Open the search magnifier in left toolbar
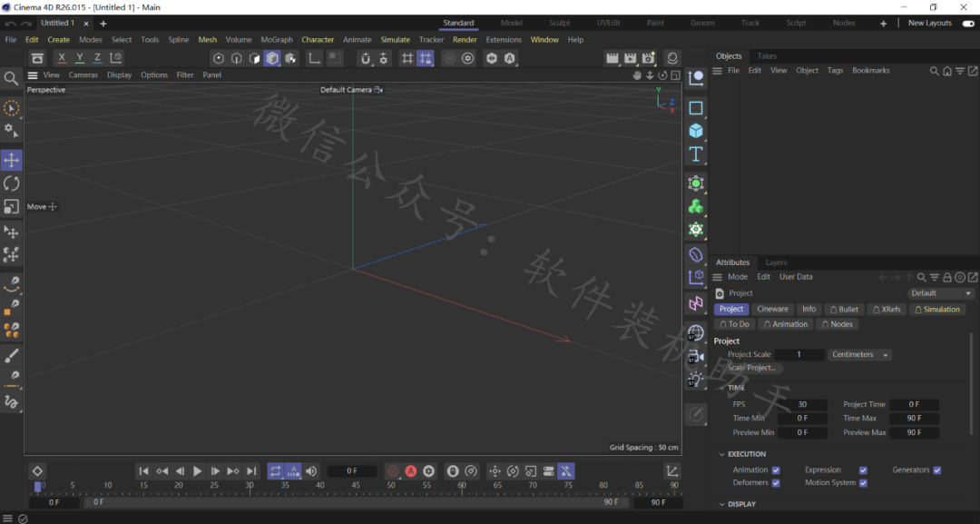Viewport: 980px width, 524px height. (11, 78)
